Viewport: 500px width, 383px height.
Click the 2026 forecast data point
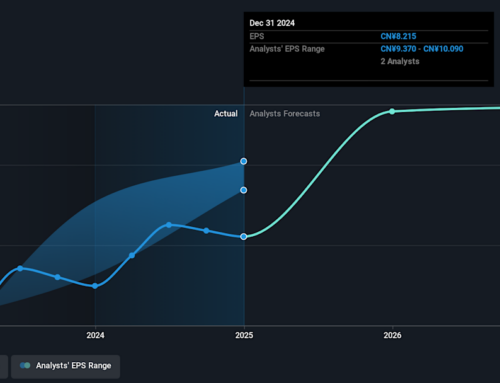pyautogui.click(x=392, y=111)
